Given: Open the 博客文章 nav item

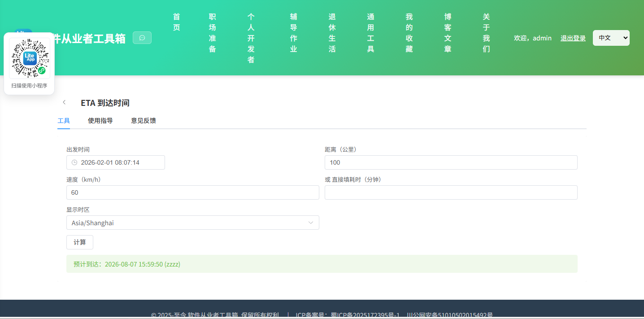Looking at the screenshot, I should pyautogui.click(x=448, y=33).
